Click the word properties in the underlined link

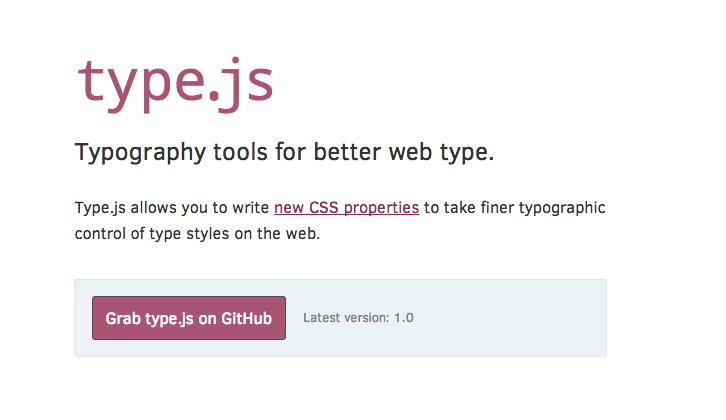tap(382, 208)
